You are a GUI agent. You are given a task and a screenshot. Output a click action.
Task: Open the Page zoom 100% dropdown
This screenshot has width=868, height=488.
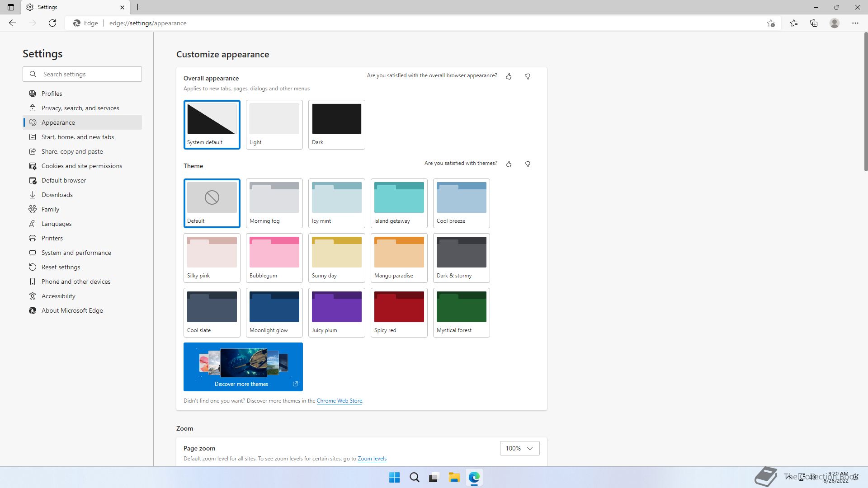tap(519, 448)
